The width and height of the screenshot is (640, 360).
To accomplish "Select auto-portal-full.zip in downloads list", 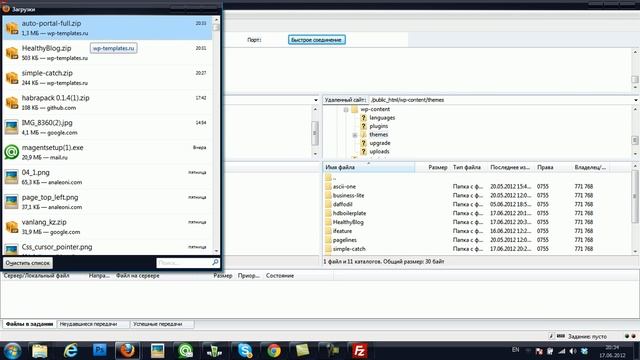I will point(107,28).
